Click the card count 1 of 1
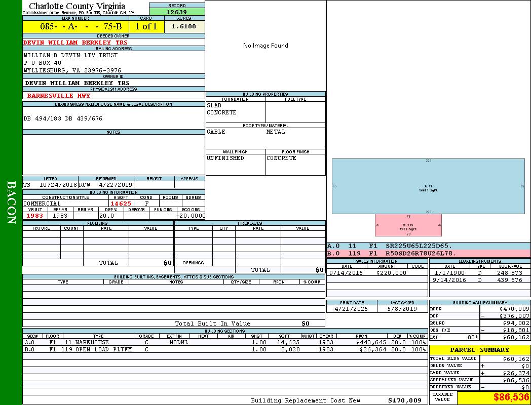This screenshot has height=405, width=532. coord(146,26)
